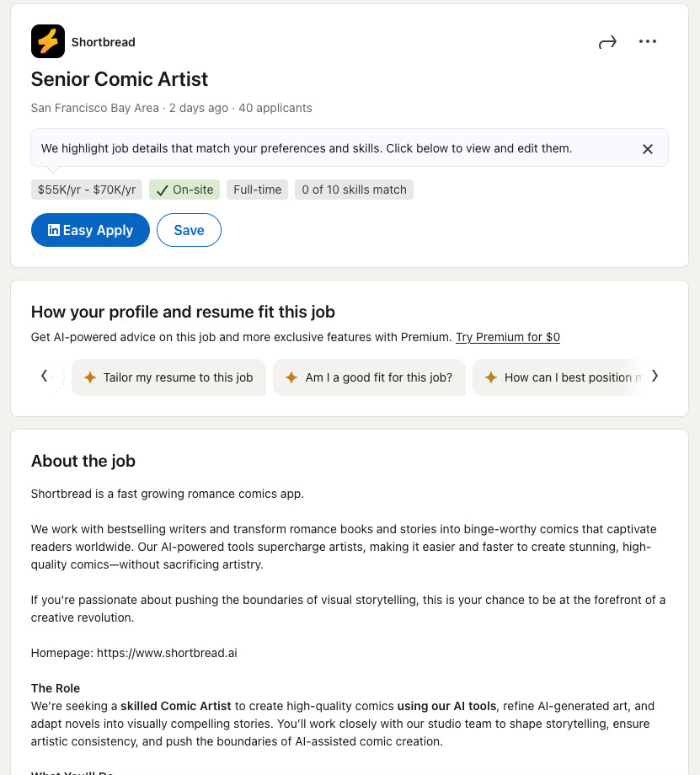Click sparkle icon beside Am I a good fit
This screenshot has height=775, width=700.
(291, 377)
